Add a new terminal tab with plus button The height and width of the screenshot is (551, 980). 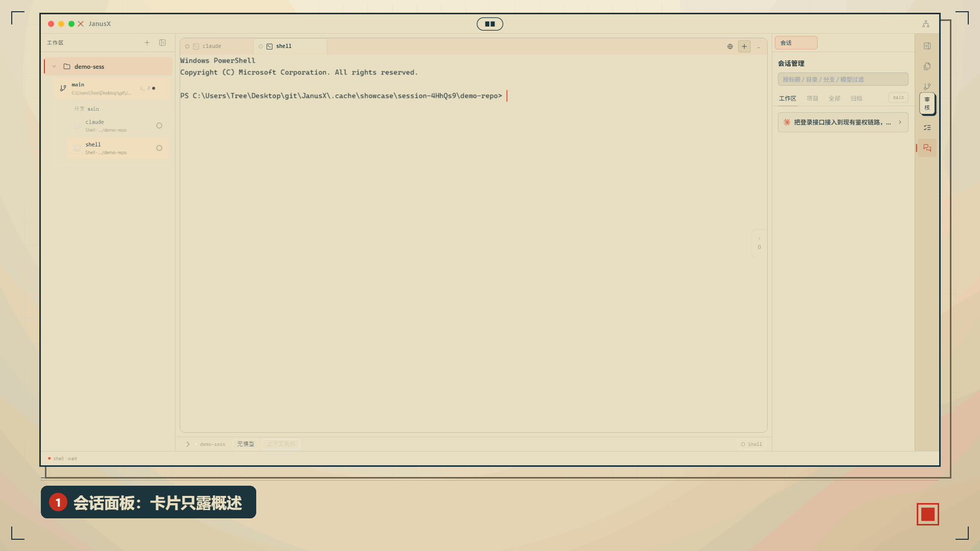744,46
